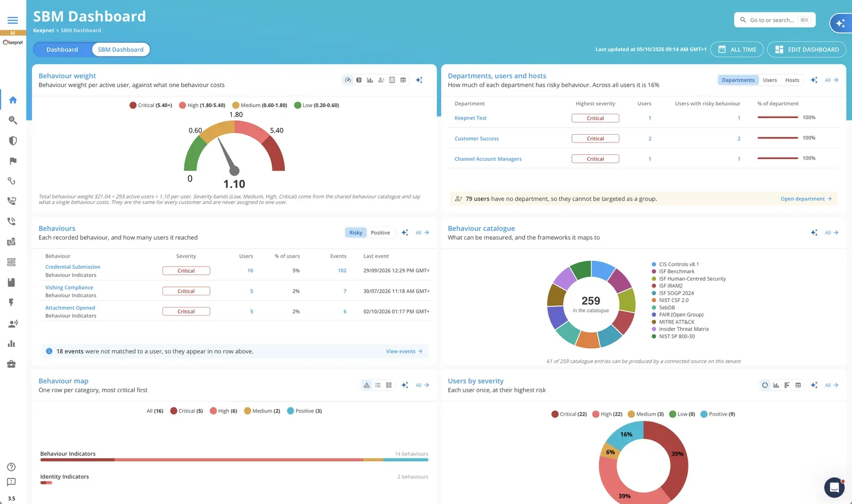Go to the Home sidebar icon
852x504 pixels.
tap(13, 100)
